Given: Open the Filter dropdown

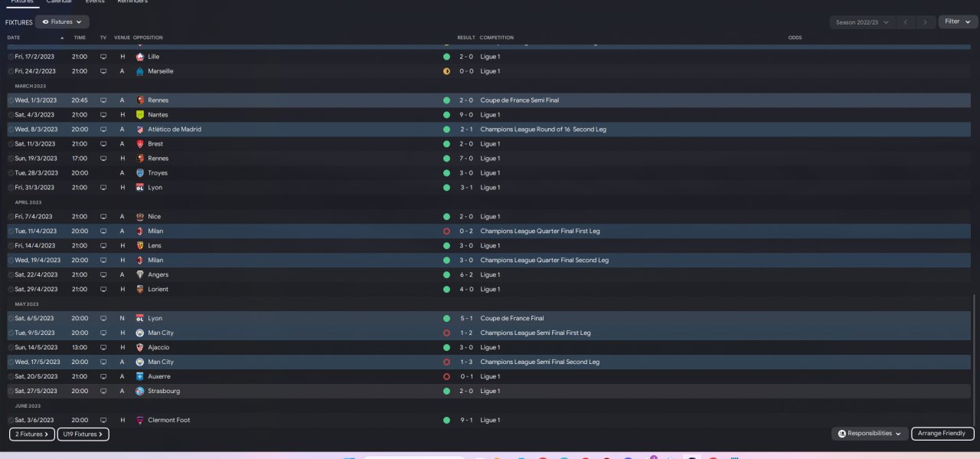Looking at the screenshot, I should point(958,21).
